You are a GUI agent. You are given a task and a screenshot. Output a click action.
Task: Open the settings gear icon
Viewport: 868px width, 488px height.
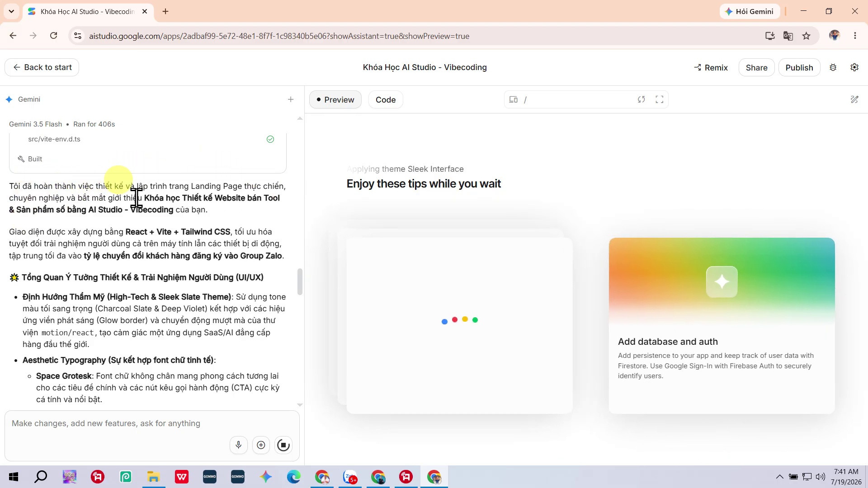(x=854, y=67)
